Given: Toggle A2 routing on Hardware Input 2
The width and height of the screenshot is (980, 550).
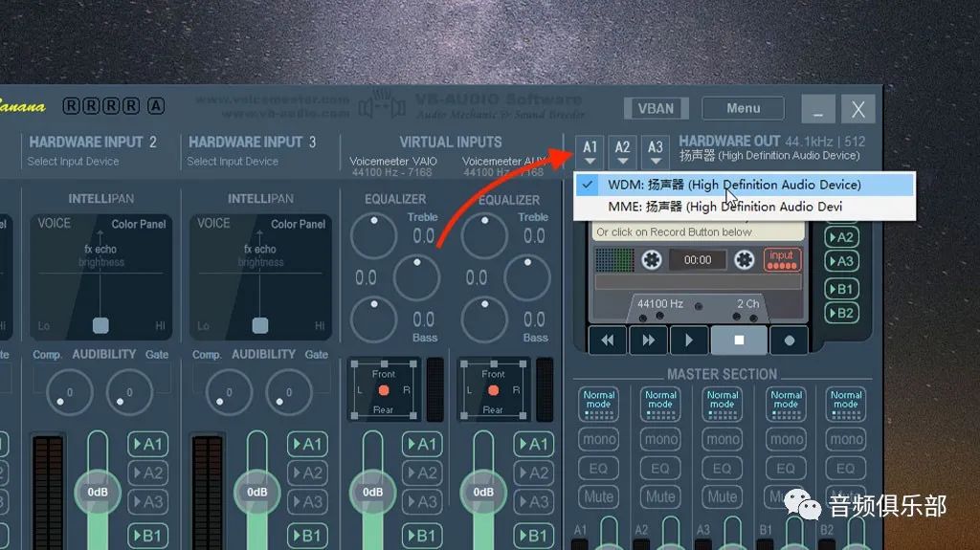Looking at the screenshot, I should point(147,473).
